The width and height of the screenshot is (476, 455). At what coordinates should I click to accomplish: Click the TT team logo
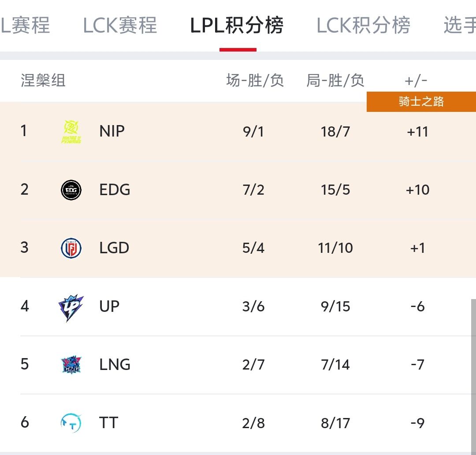pos(71,423)
